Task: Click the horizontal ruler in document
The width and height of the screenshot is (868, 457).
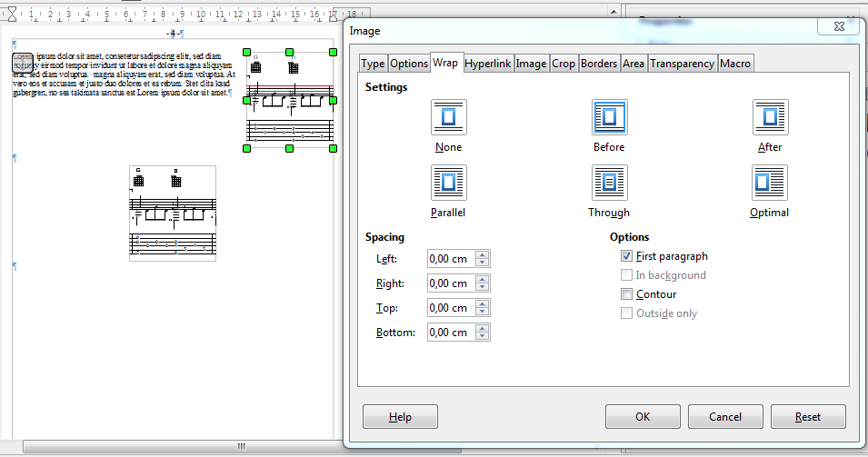Action: (185, 14)
